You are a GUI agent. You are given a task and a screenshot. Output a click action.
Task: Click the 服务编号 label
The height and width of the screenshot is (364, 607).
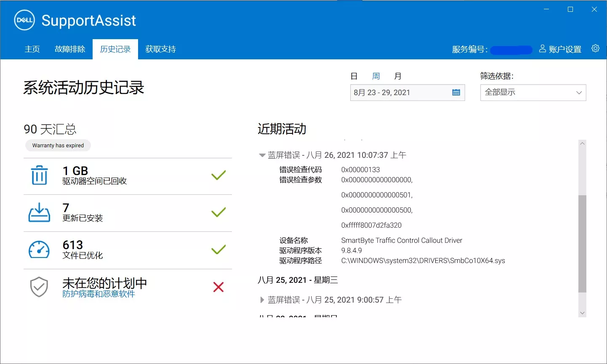click(x=470, y=49)
